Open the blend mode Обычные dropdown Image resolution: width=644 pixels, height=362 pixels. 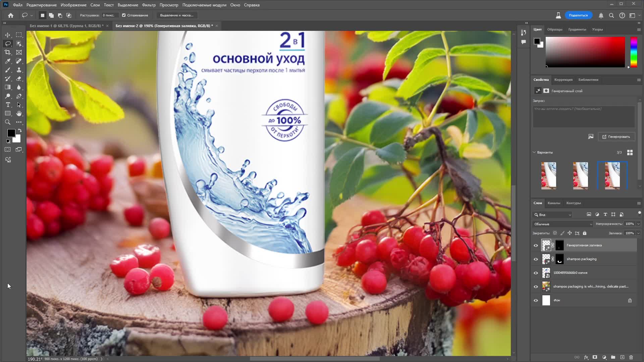coord(562,224)
